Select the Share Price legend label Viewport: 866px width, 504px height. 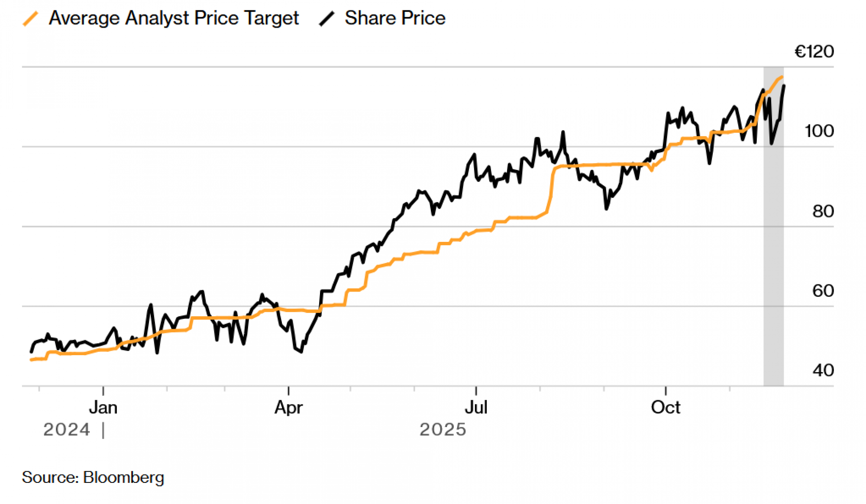click(395, 18)
